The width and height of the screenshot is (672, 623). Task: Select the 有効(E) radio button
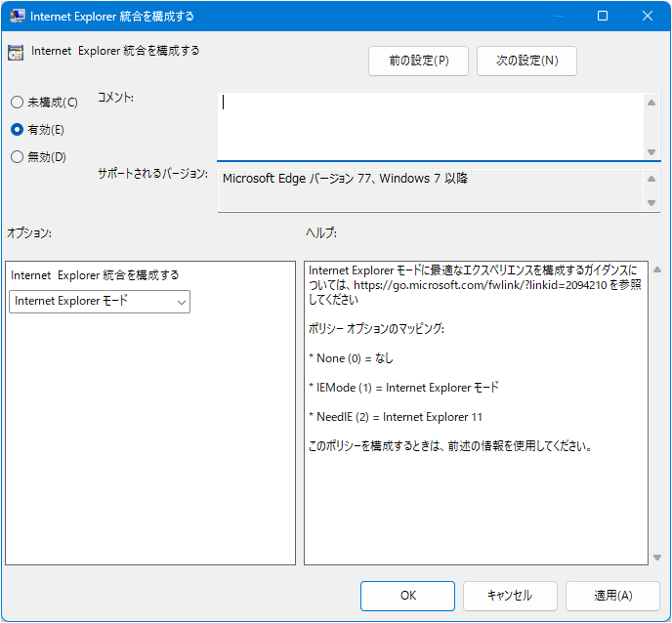coord(17,129)
